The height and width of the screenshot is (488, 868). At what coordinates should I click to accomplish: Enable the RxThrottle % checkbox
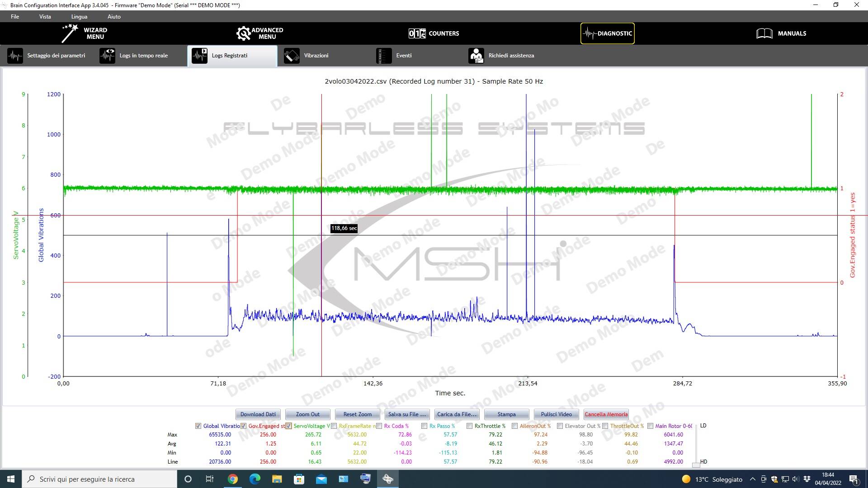tap(469, 426)
